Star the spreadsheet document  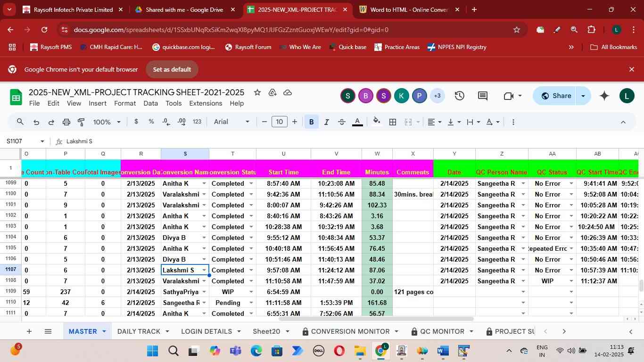[x=257, y=92]
